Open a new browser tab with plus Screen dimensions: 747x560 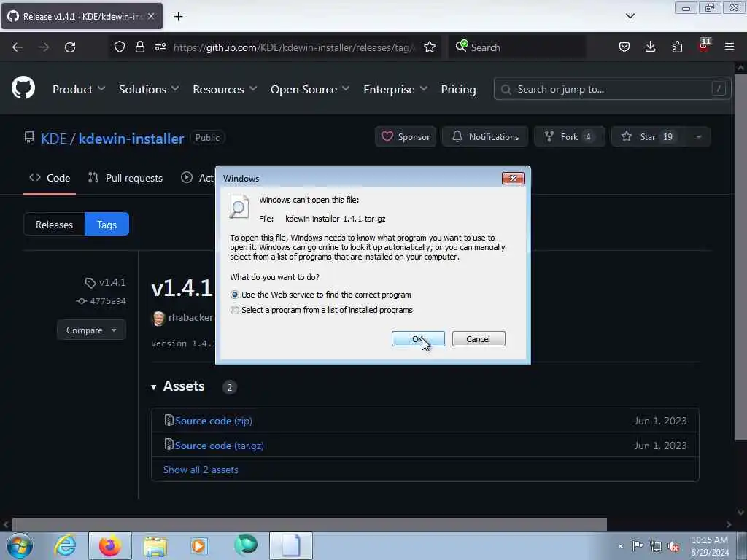coord(178,17)
